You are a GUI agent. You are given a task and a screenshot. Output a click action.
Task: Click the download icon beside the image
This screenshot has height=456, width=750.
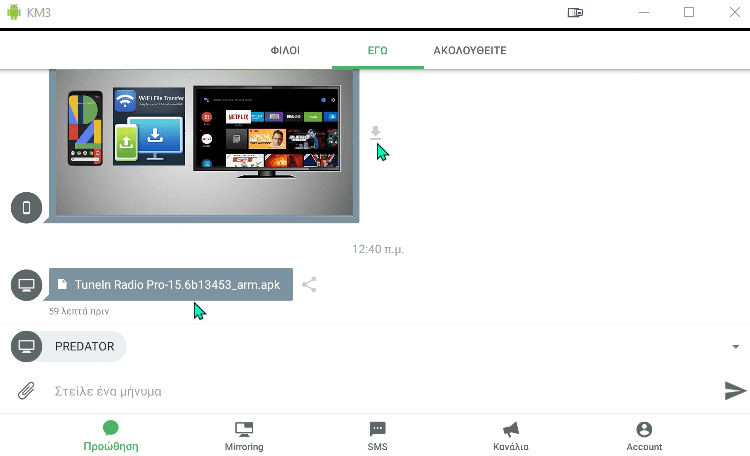tap(375, 133)
